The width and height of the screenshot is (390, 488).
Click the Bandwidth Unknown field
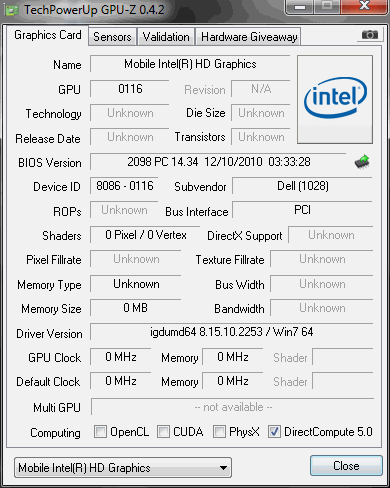click(x=322, y=308)
